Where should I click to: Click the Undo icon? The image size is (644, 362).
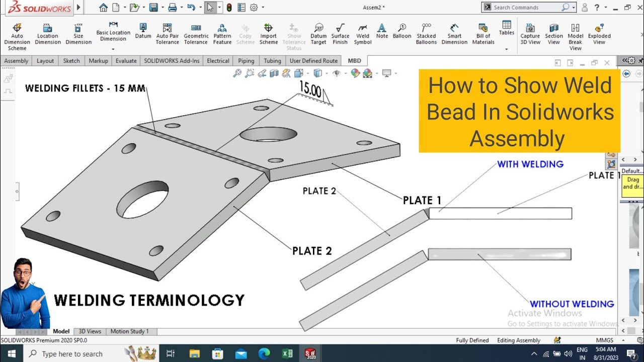[x=191, y=8]
